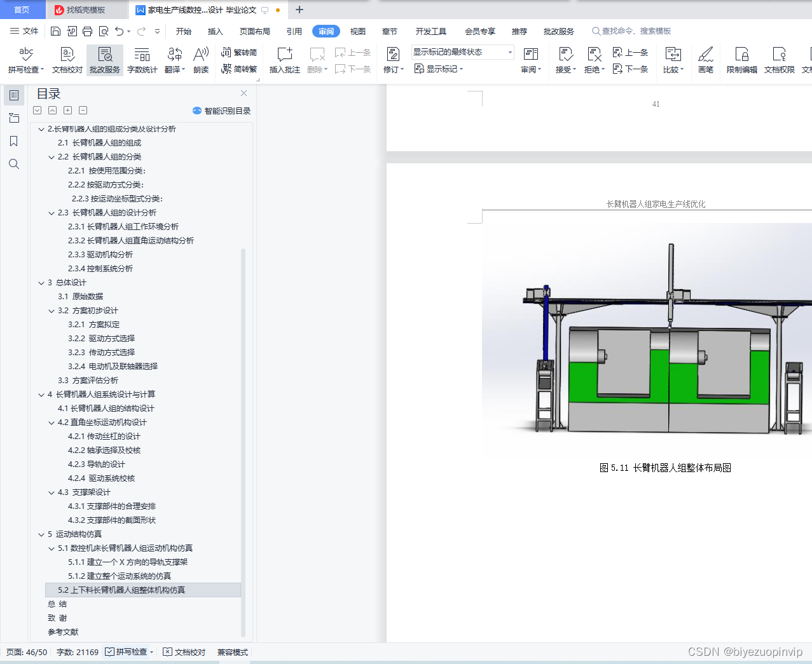Collapse section 4.2 直角坐标运动机构设计
Viewport: 812px width, 664px height.
[52, 423]
